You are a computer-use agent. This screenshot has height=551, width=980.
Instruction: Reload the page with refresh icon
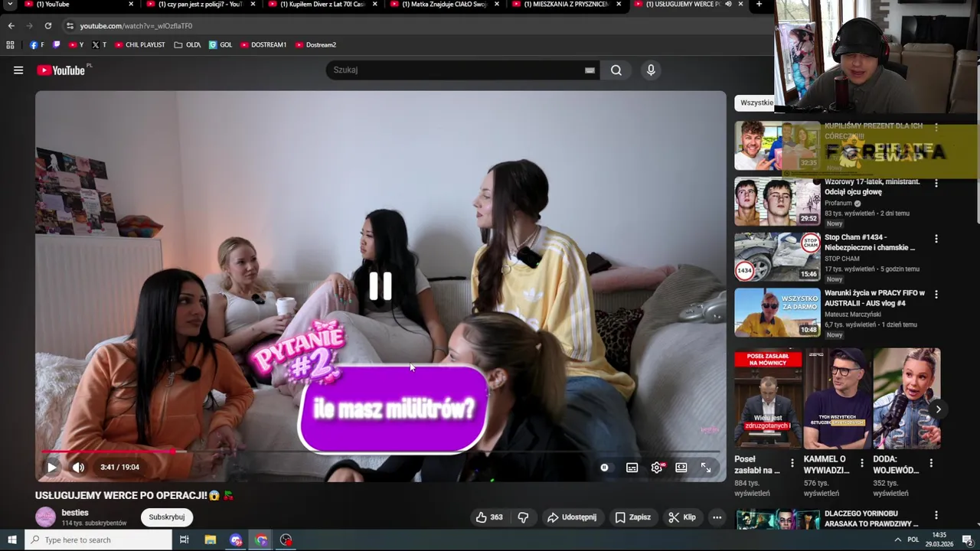[x=47, y=26]
